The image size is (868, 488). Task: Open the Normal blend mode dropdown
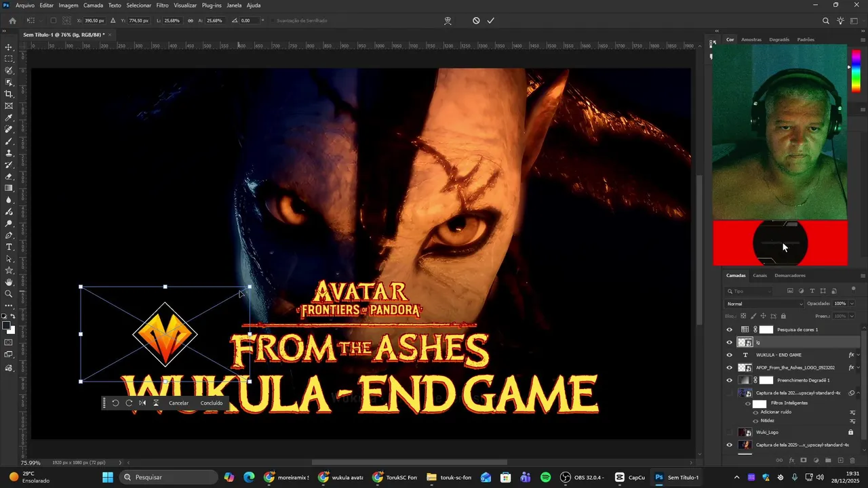tap(764, 304)
